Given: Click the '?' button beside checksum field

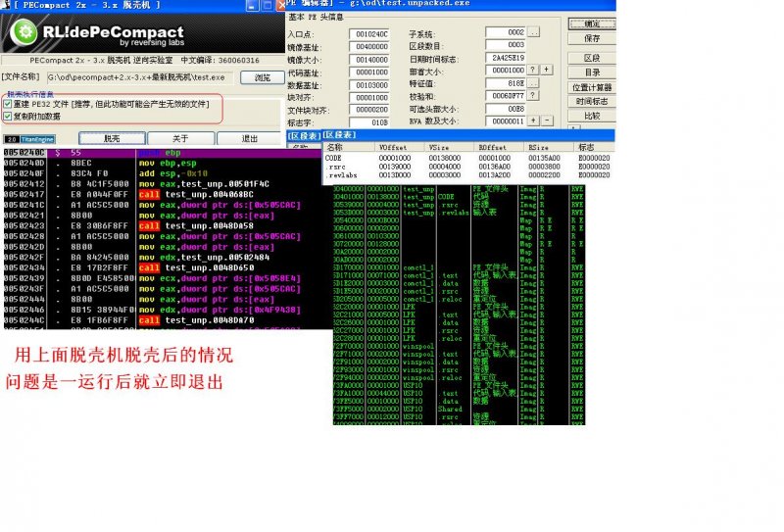Looking at the screenshot, I should [532, 95].
